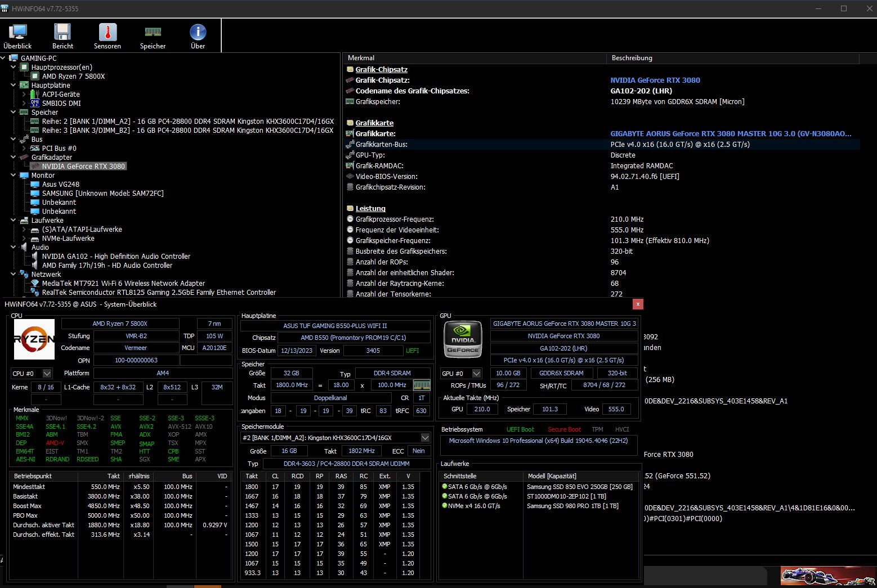Select the GAMING-PC root node
Screen dimensions: 877x588
tap(38, 58)
